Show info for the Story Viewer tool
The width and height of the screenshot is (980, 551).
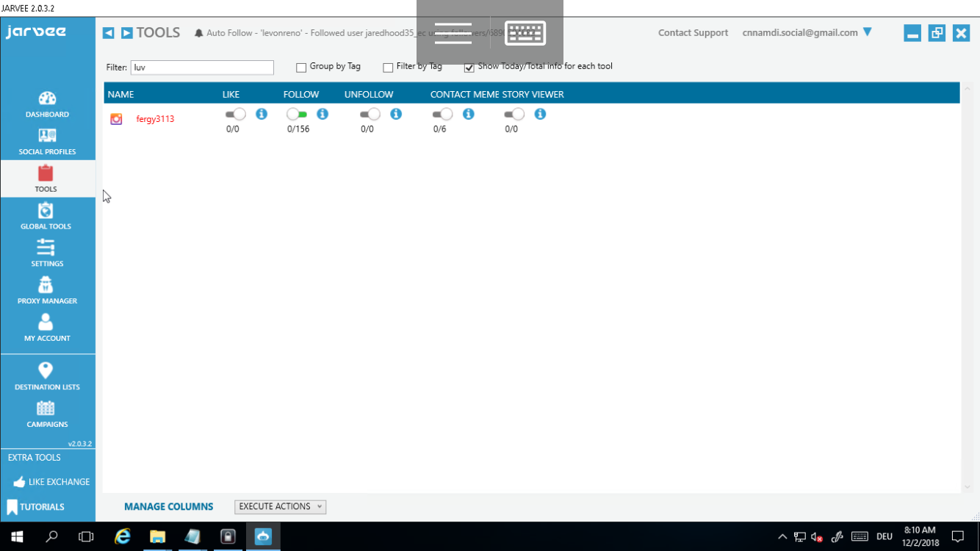coord(540,114)
